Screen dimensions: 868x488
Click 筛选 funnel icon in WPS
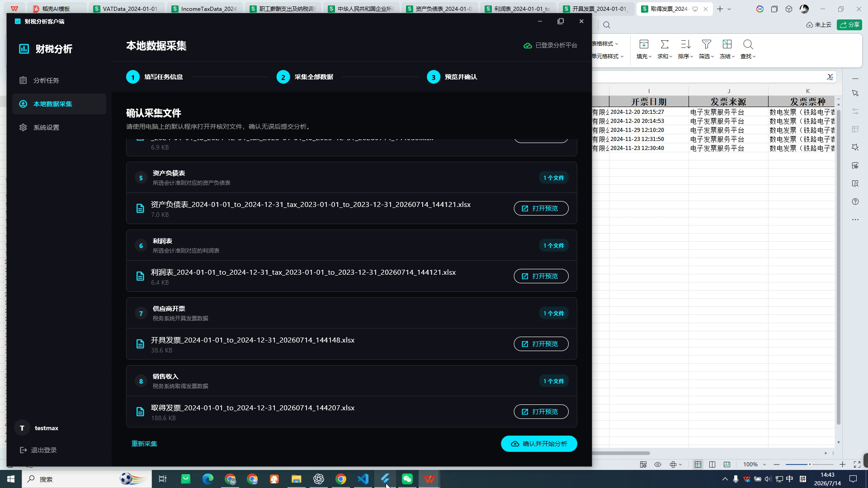pyautogui.click(x=706, y=44)
